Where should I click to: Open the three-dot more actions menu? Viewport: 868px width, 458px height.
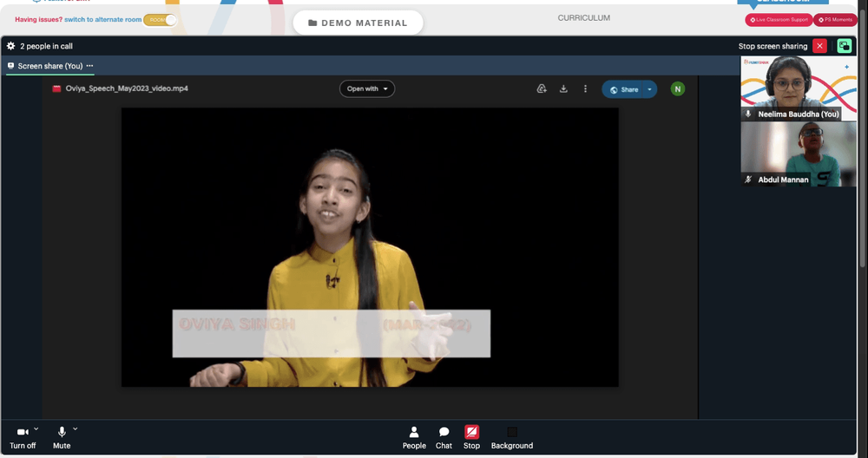(585, 88)
